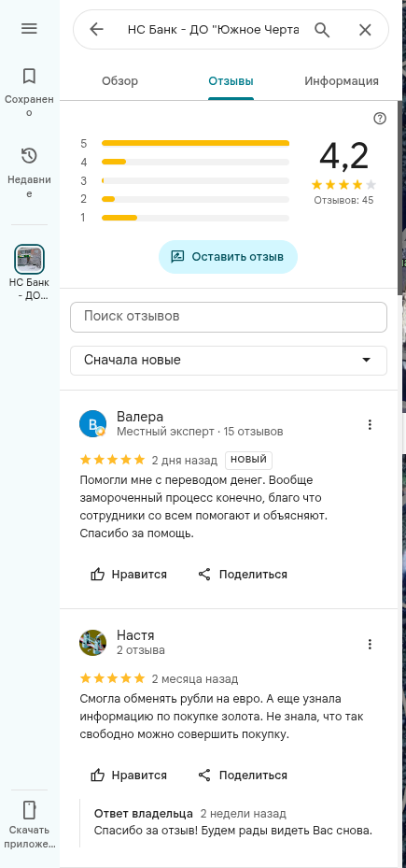Click the НОВЫЙ badge on Валера's review

[248, 460]
